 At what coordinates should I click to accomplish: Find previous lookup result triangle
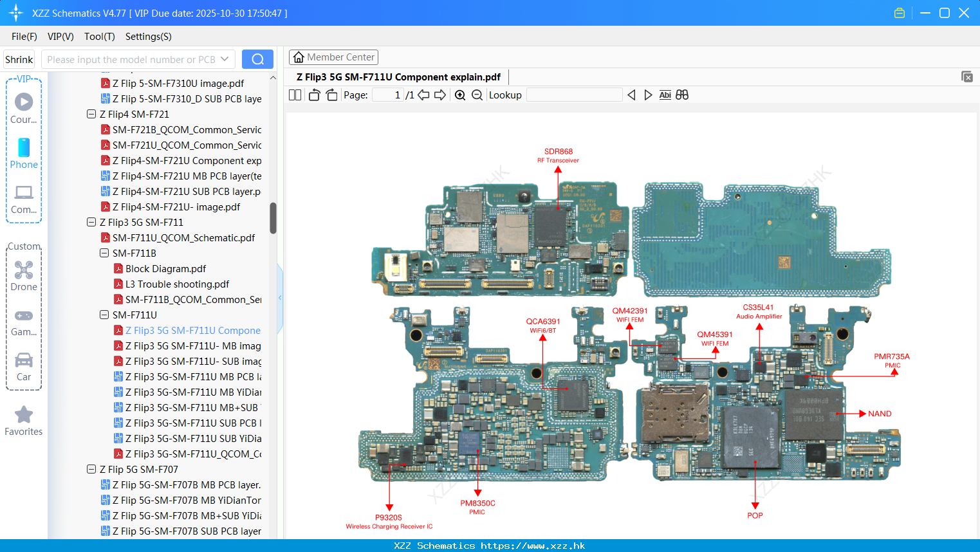point(632,95)
